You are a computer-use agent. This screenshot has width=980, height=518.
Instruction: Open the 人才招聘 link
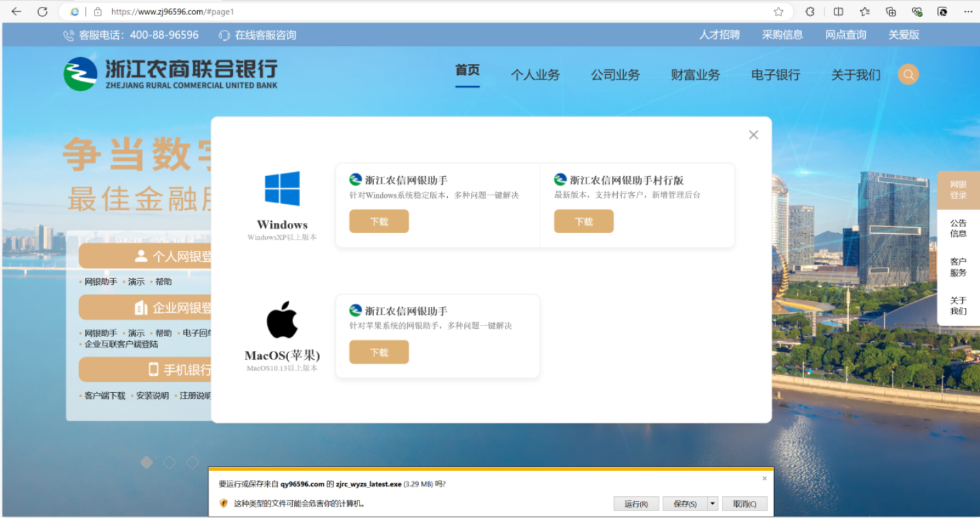(x=720, y=35)
